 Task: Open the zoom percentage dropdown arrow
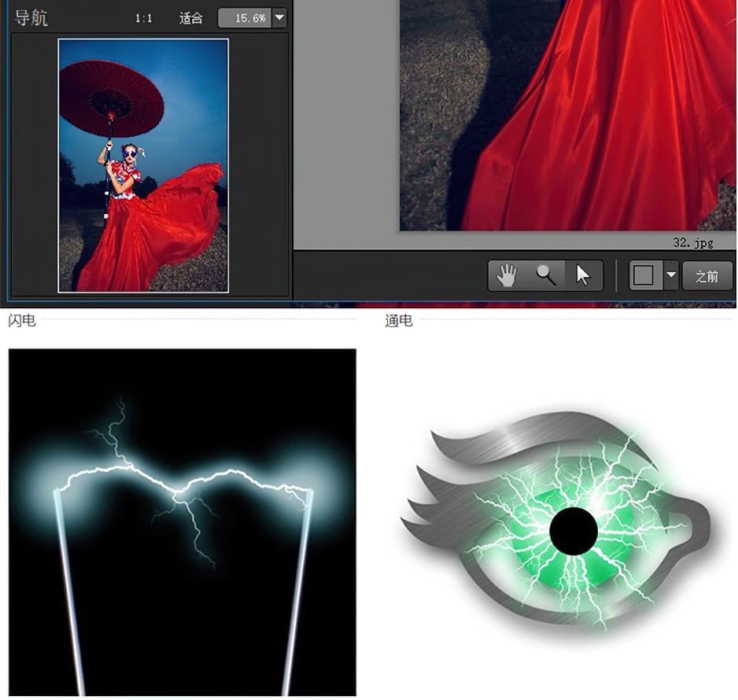(x=279, y=18)
